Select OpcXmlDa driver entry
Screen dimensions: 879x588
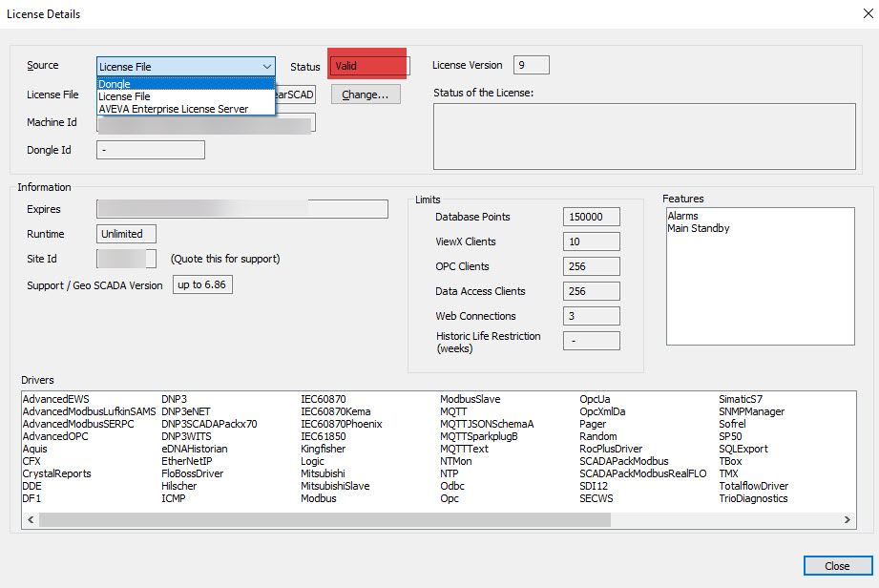(602, 411)
